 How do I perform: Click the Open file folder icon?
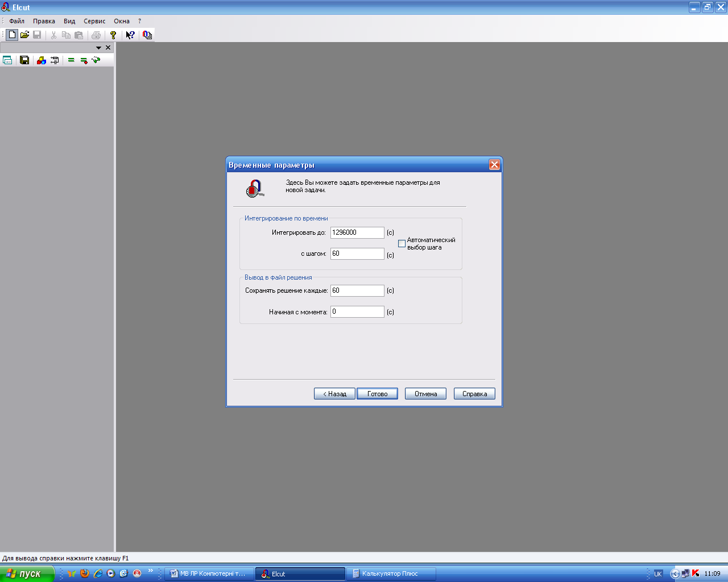[x=24, y=35]
